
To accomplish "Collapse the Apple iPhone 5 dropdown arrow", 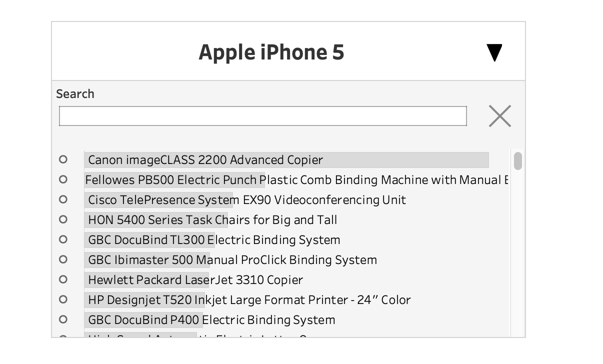I will tap(494, 52).
